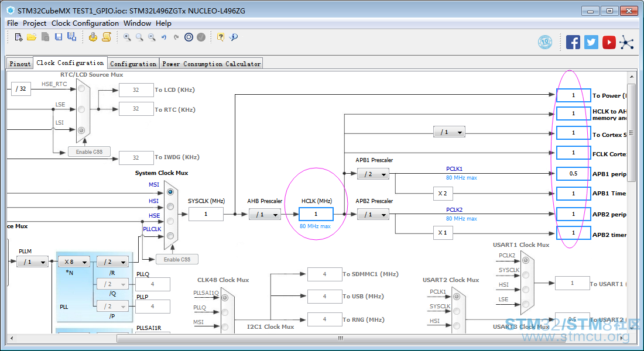The image size is (644, 351).
Task: Open the PLL /P divider dropdown
Action: pyautogui.click(x=112, y=307)
